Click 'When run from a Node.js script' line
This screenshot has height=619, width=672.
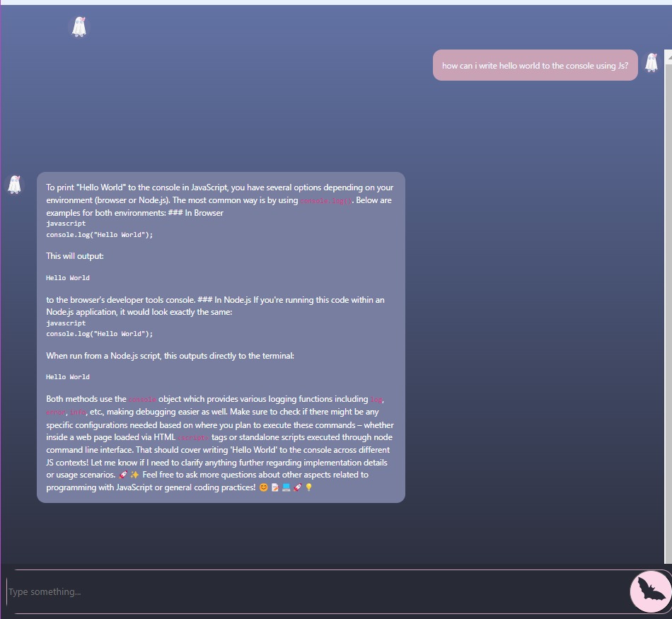(x=170, y=356)
